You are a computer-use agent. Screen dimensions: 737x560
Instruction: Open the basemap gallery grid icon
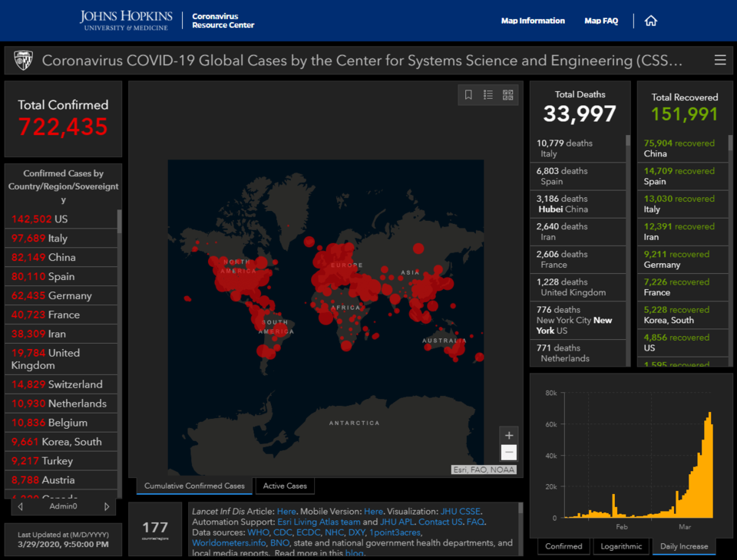pyautogui.click(x=508, y=95)
